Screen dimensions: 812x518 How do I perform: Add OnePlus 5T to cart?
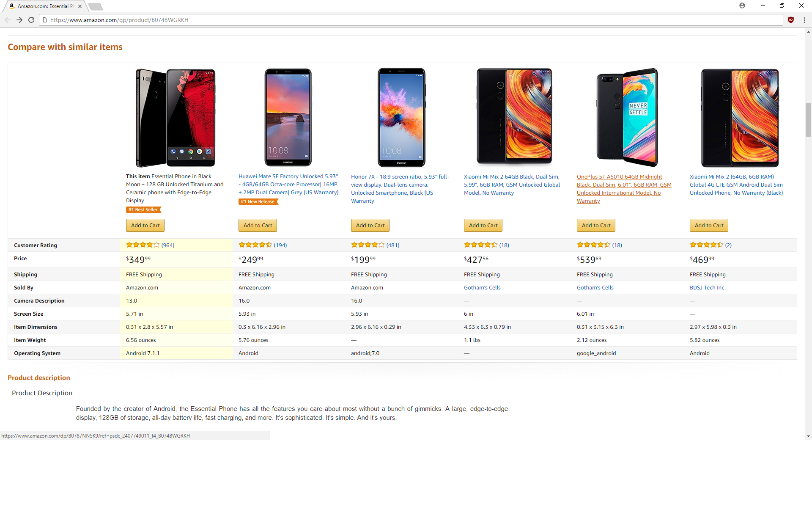point(596,226)
